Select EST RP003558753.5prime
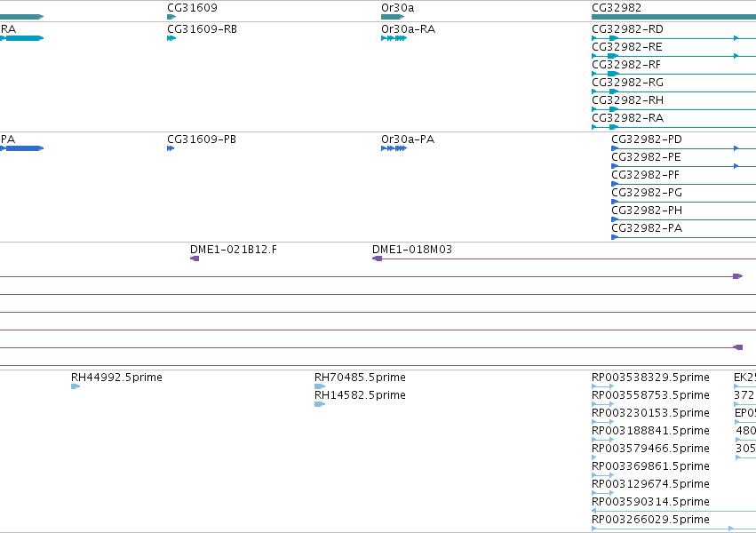 pos(650,395)
